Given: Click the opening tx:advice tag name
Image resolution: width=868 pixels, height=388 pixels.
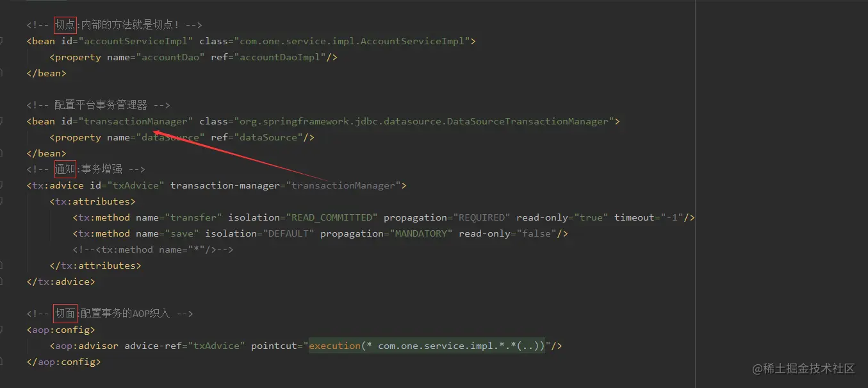Looking at the screenshot, I should click(x=58, y=185).
